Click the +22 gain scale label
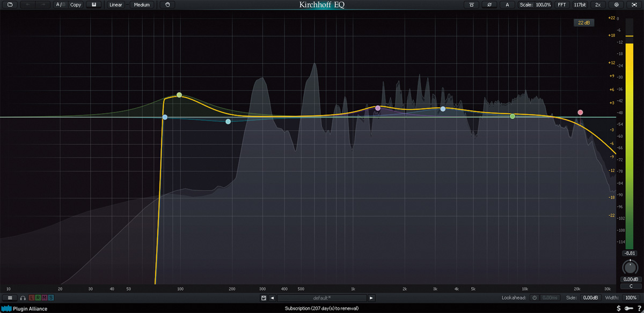This screenshot has height=313, width=644. (x=611, y=18)
